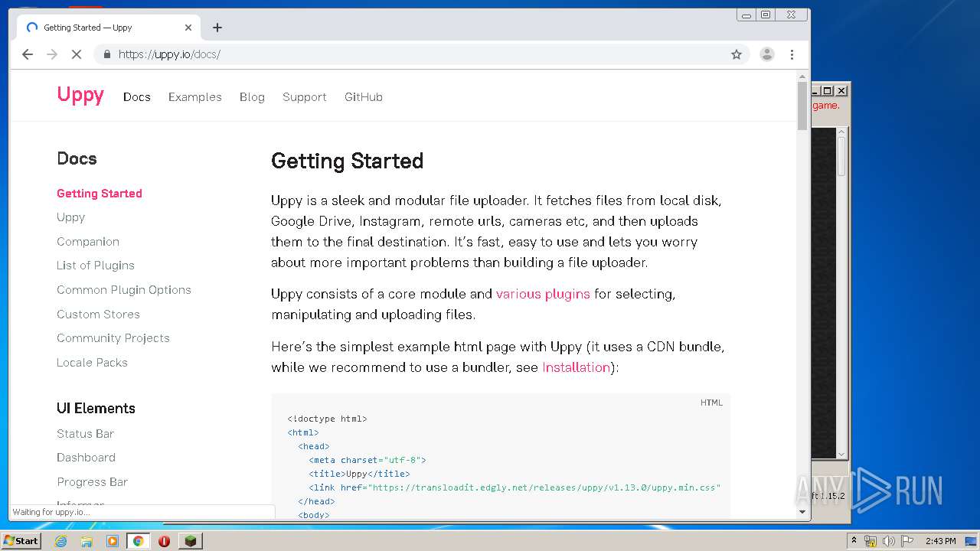
Task: Select Getting Started in the Docs sidebar
Action: click(100, 194)
